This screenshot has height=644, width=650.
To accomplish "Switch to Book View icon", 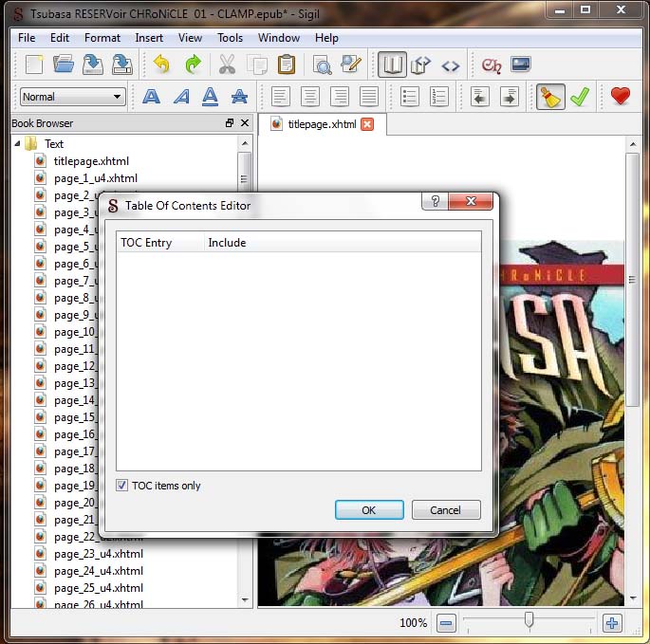I will coord(392,64).
